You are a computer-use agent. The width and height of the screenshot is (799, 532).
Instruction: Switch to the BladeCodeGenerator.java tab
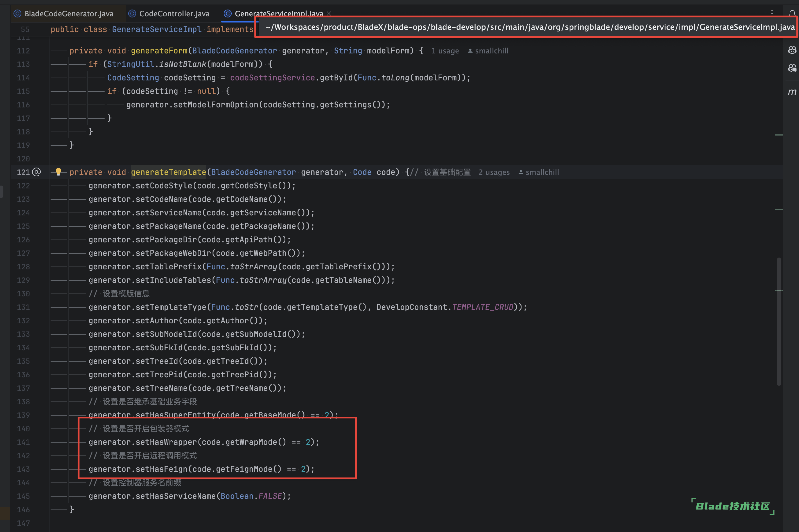[64, 13]
